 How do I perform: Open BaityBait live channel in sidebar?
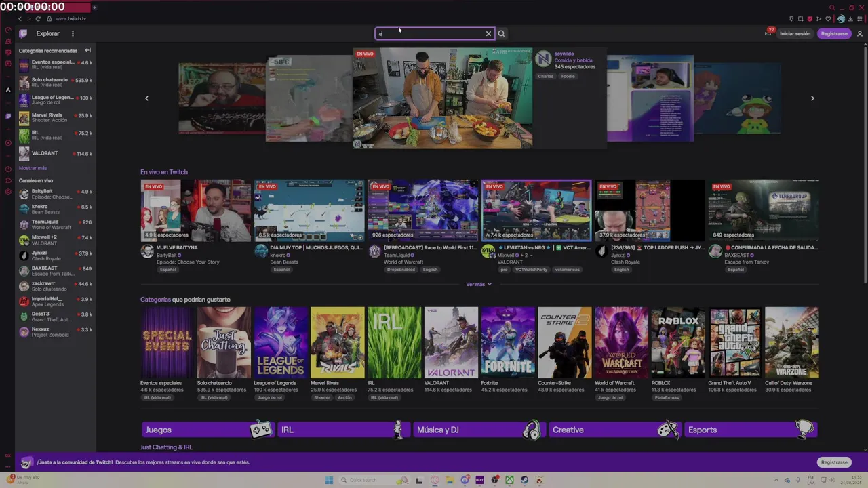click(x=56, y=194)
